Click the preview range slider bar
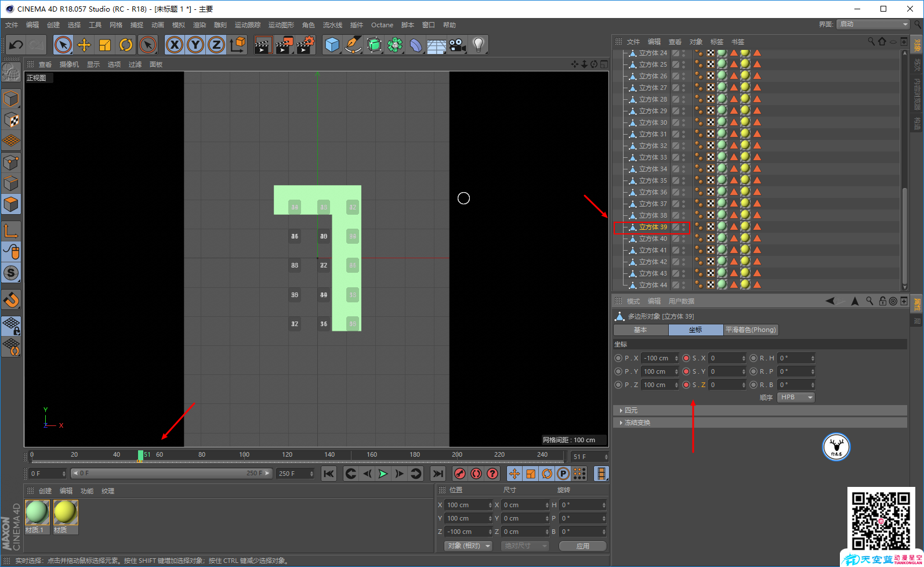924x567 pixels. coord(172,474)
